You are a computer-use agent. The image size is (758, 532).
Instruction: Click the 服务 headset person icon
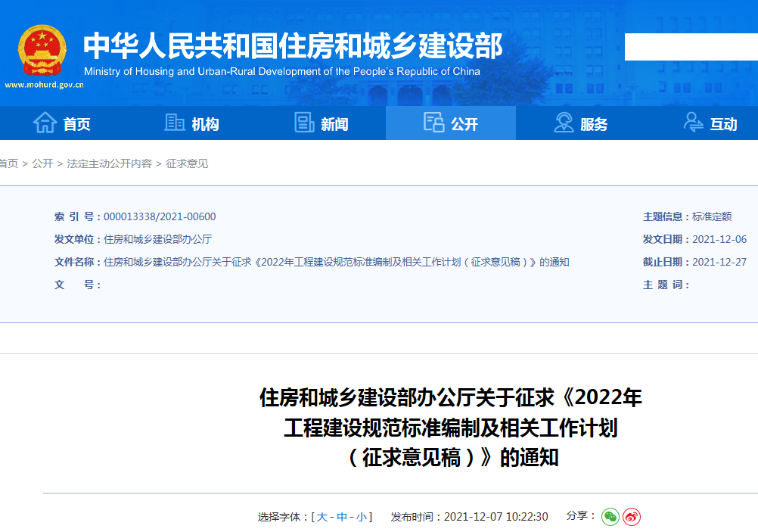563,123
